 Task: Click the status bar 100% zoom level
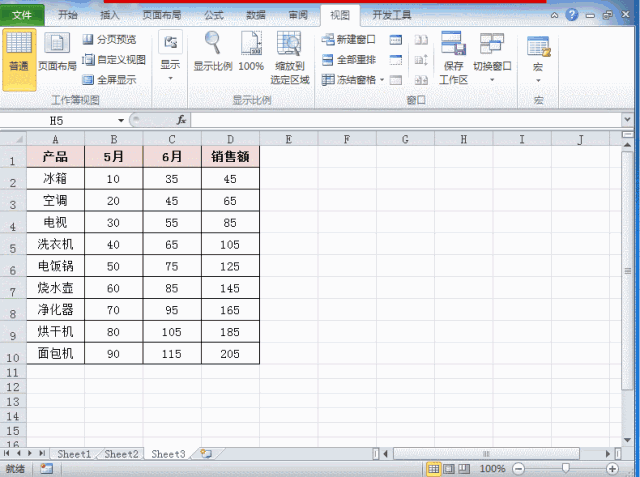click(x=492, y=469)
